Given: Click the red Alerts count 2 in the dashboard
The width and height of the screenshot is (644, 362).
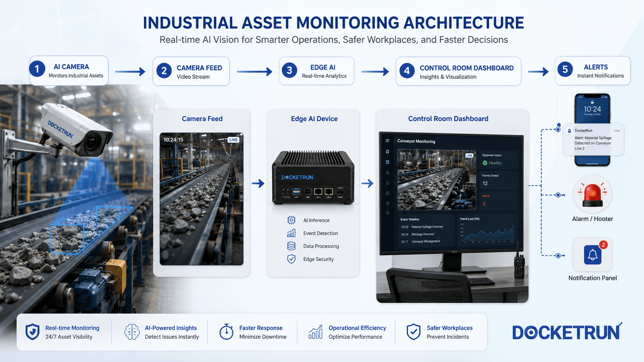Looking at the screenshot, I should tap(484, 204).
